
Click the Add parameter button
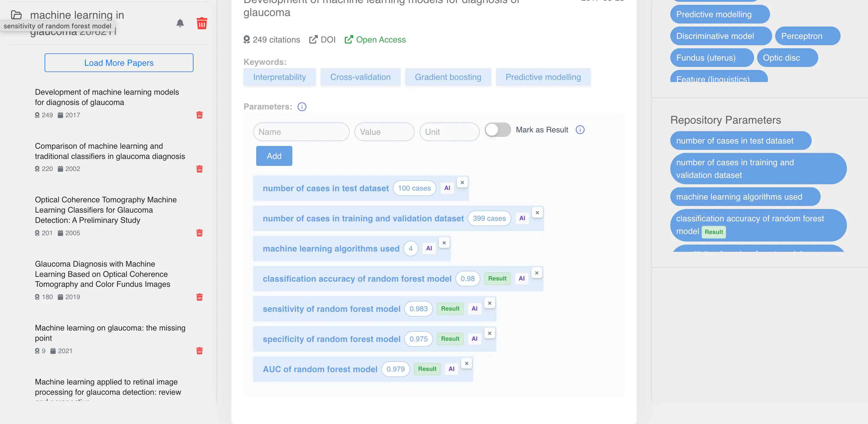click(274, 156)
